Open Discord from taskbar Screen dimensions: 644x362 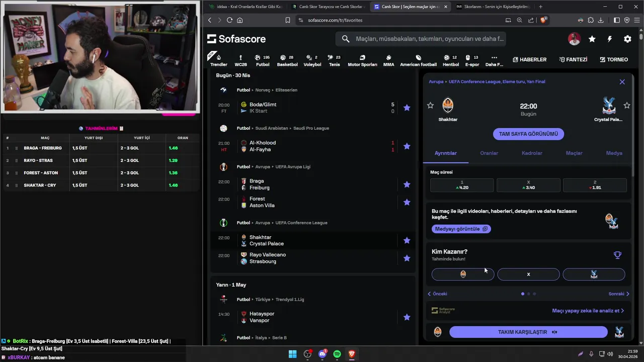322,354
